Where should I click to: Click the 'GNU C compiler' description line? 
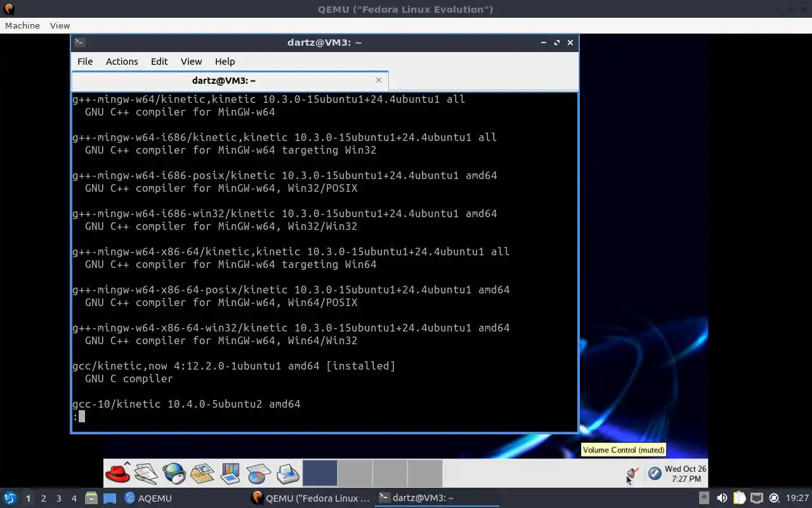point(129,378)
